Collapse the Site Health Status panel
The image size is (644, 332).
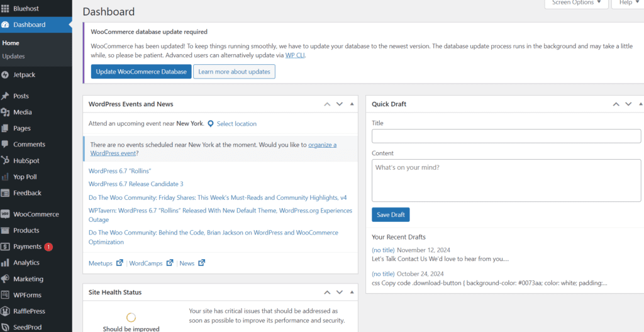[x=352, y=292]
